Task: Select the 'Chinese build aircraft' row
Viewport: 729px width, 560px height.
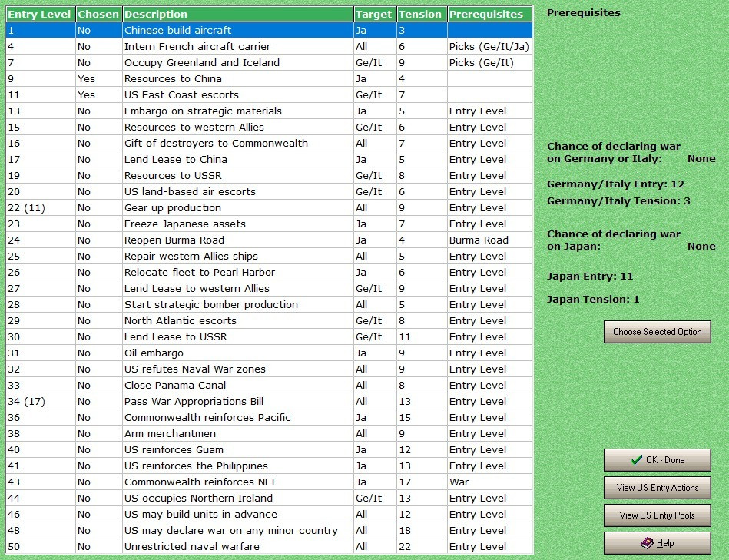Action: (x=269, y=30)
